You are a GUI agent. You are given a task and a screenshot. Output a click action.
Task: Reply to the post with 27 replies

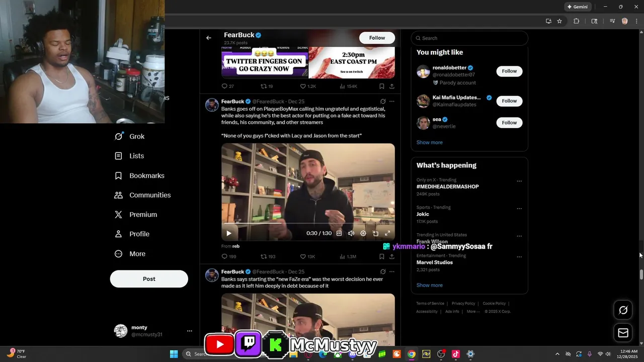pos(228,86)
